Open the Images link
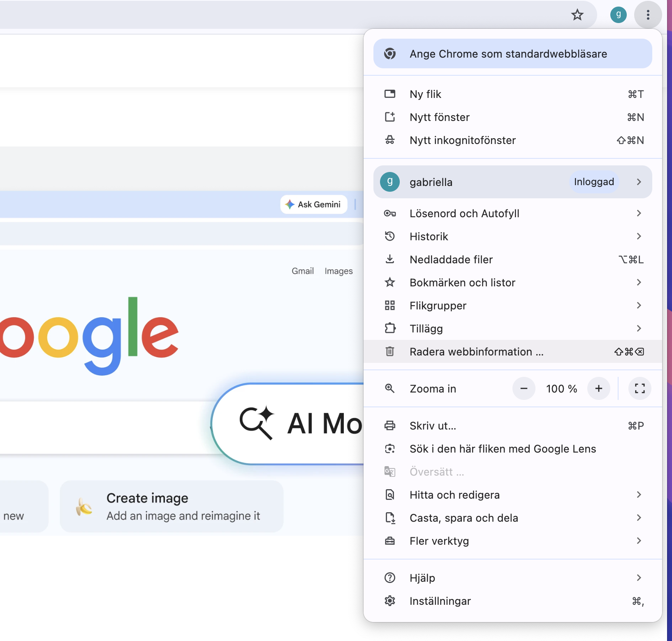Viewport: 672px width, 641px height. (x=338, y=271)
